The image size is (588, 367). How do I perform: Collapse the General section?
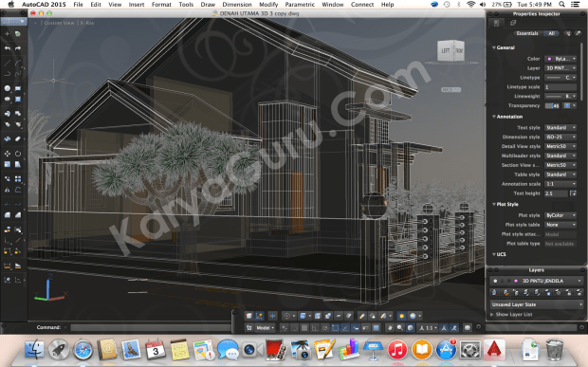[494, 47]
